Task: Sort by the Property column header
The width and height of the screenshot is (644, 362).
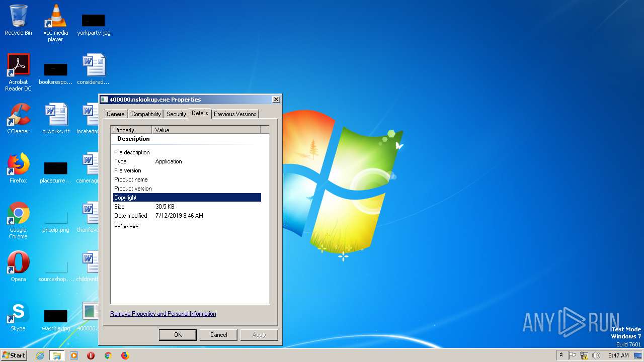Action: (x=131, y=130)
